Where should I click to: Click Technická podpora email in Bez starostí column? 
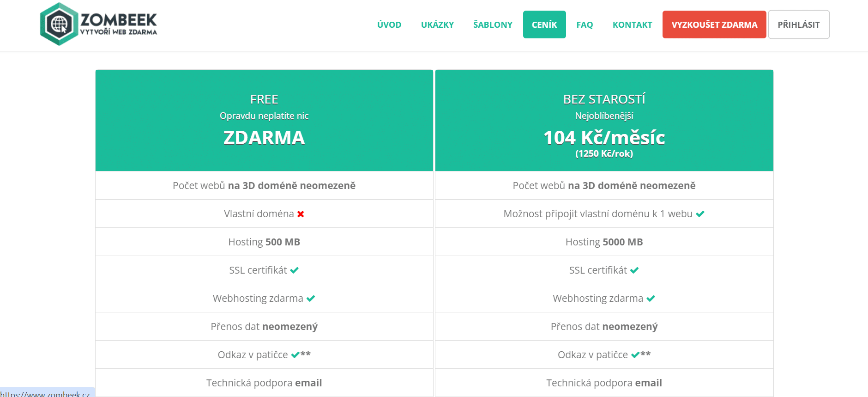[604, 383]
